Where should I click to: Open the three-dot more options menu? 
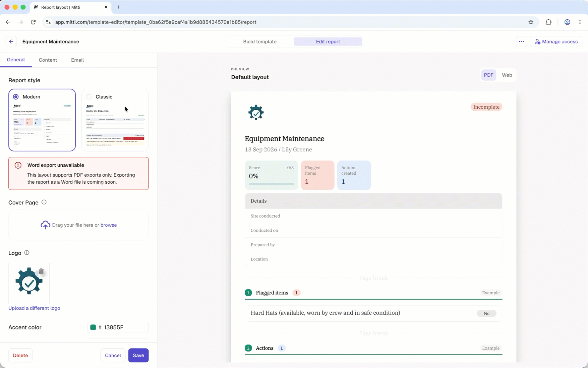click(x=521, y=42)
